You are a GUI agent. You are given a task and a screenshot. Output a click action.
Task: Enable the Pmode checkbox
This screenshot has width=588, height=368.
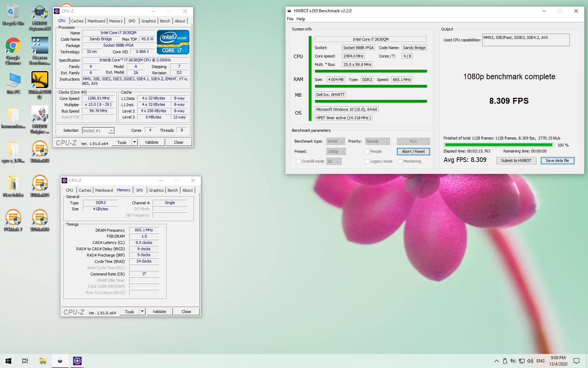367,152
